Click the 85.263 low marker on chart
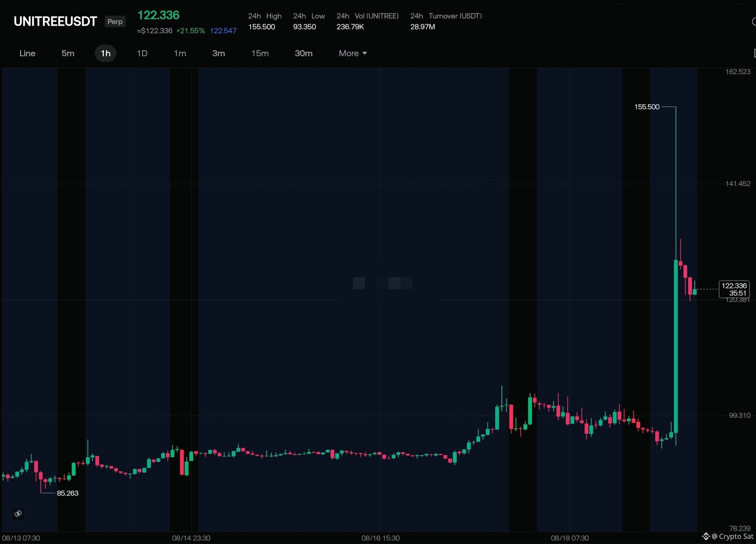This screenshot has width=756, height=544. point(68,493)
